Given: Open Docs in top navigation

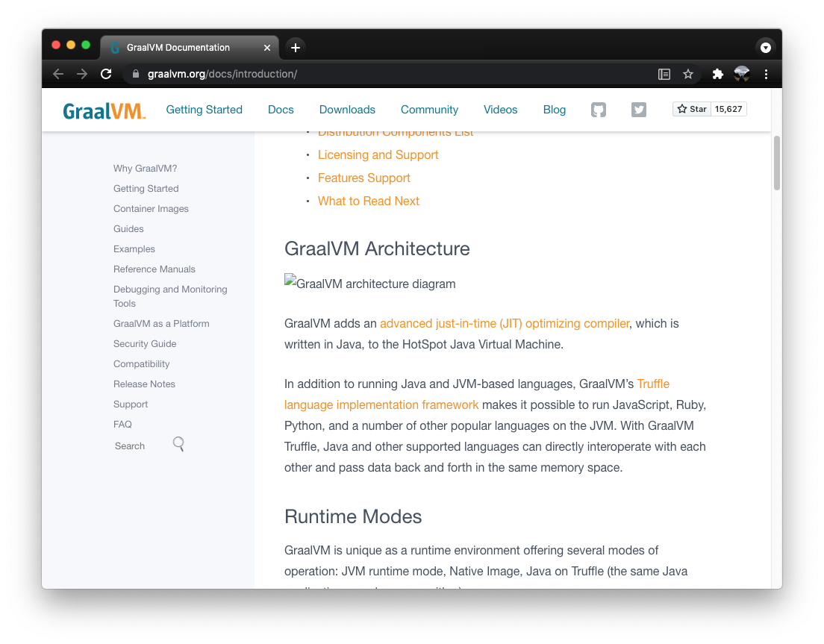Looking at the screenshot, I should 281,110.
